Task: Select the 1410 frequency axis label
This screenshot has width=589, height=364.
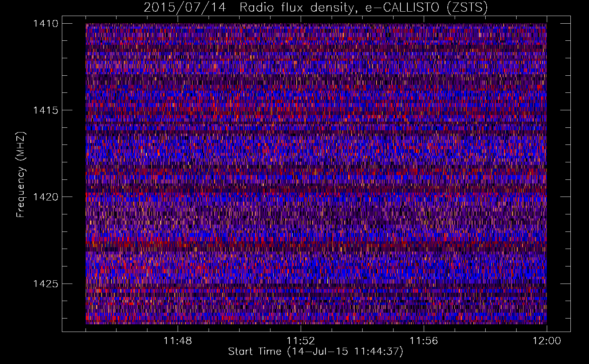Action: [46, 24]
